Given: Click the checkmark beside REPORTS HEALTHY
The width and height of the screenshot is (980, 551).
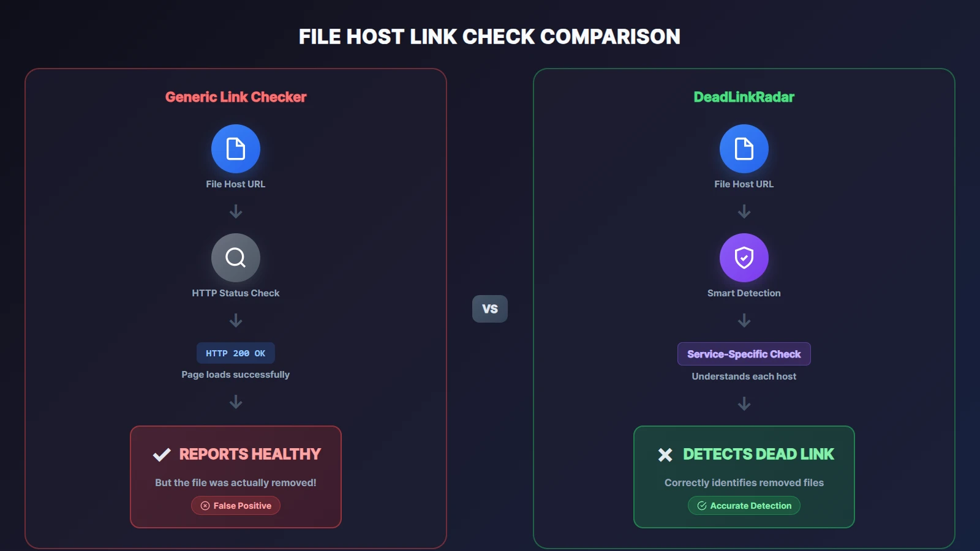Looking at the screenshot, I should 162,455.
